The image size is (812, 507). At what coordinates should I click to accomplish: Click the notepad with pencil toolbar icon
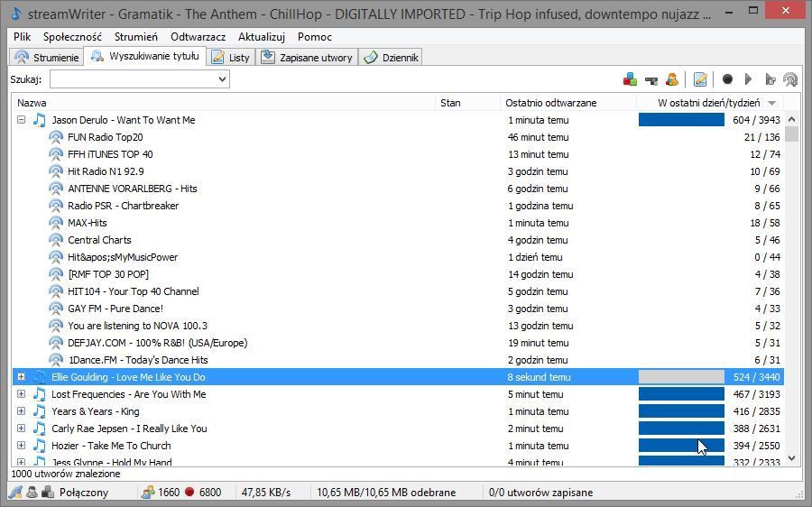[x=700, y=79]
